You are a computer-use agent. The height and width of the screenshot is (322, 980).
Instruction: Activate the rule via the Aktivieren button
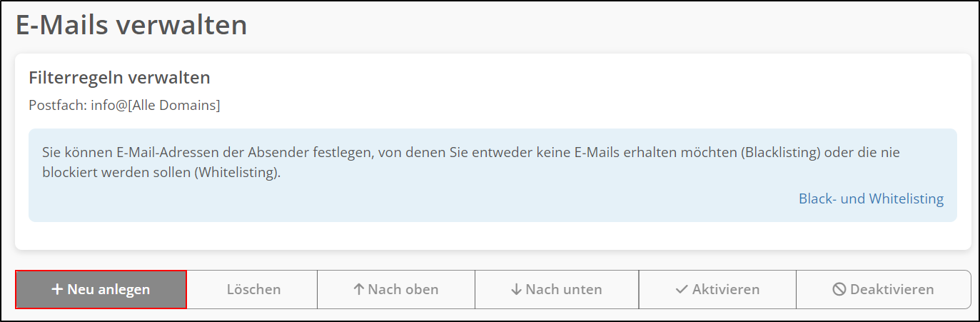coord(717,289)
